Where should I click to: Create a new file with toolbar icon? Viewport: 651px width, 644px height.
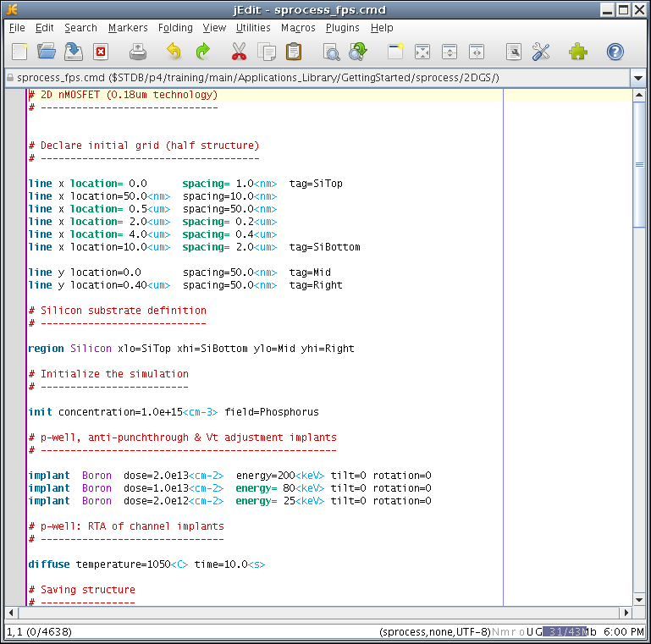(19, 52)
